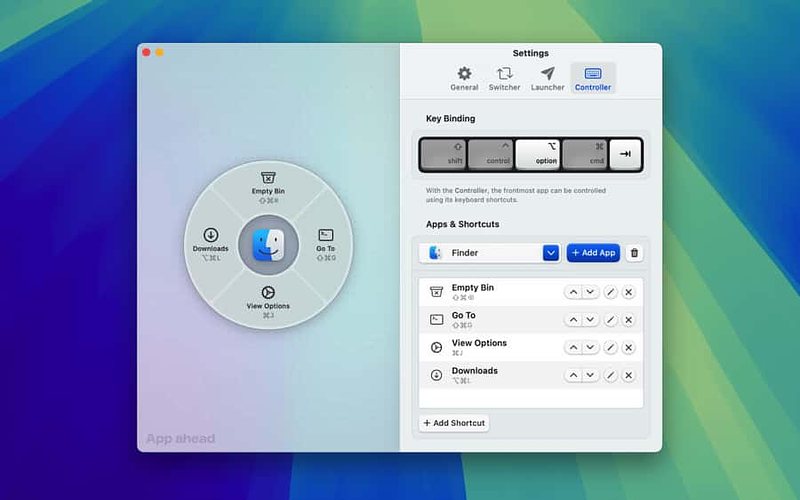Choose Downloads segment in radial menu
This screenshot has height=500, width=800.
(211, 245)
